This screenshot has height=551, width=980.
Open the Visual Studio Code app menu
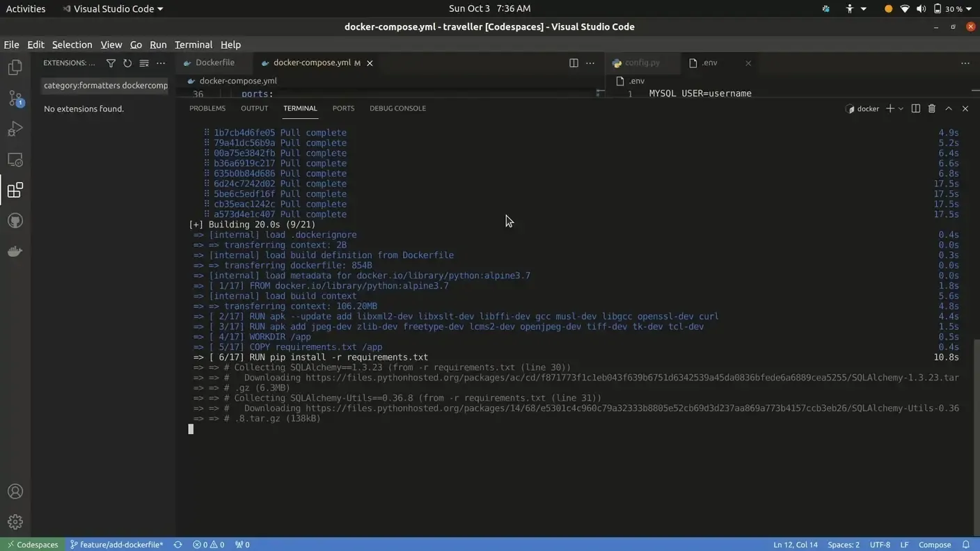click(x=113, y=9)
